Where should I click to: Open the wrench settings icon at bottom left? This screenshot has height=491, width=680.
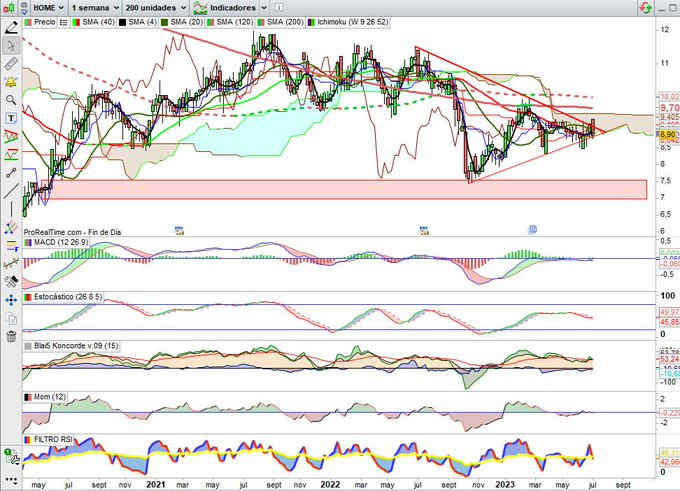pyautogui.click(x=12, y=458)
